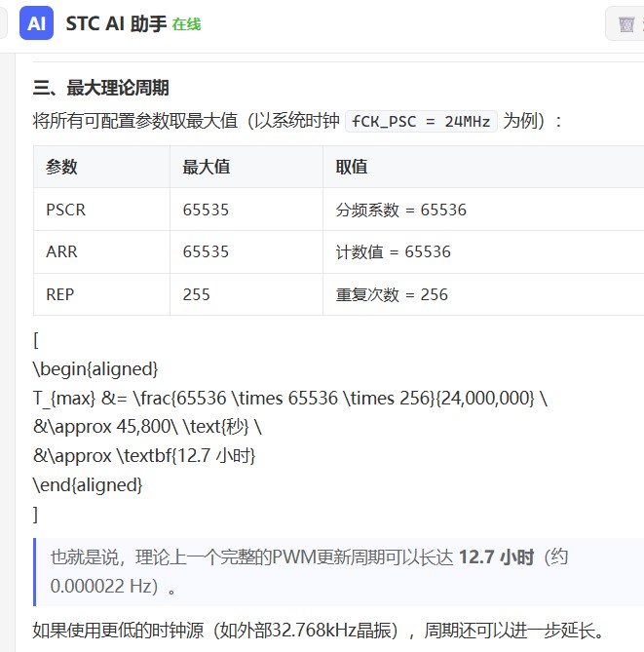The height and width of the screenshot is (652, 644).
Task: Click the 65535 value in ARR row
Action: point(206,252)
